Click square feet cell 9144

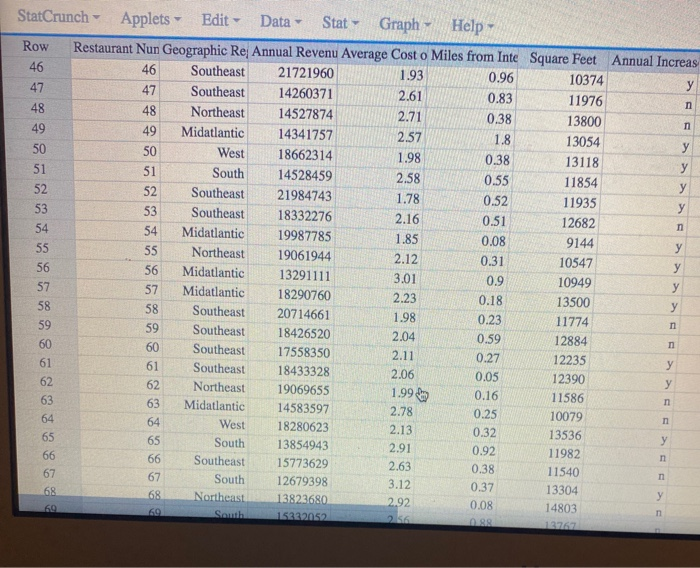(580, 243)
